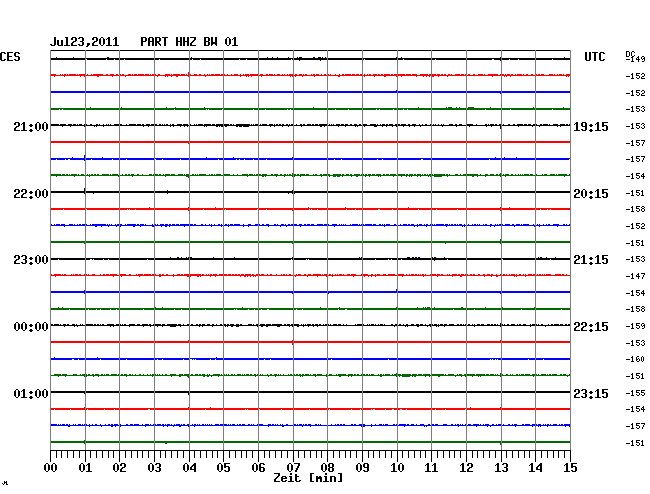Click the 00:00 midnight time label

pos(31,327)
